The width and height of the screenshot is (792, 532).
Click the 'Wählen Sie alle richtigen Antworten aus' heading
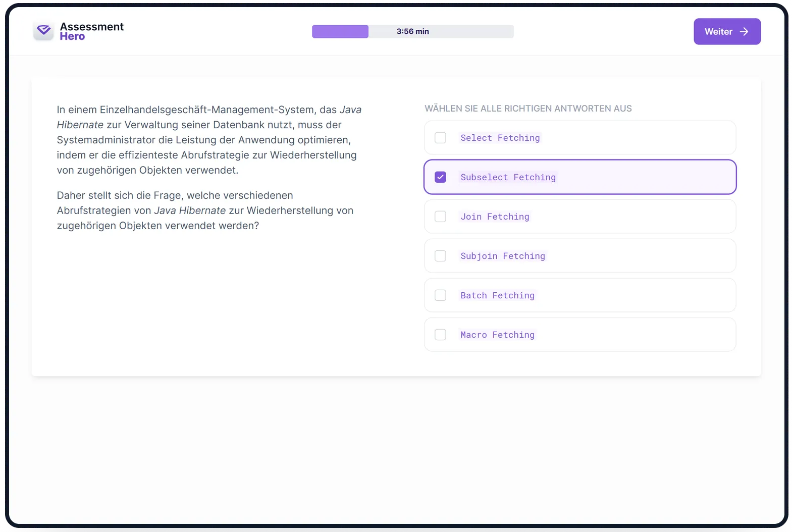point(528,109)
